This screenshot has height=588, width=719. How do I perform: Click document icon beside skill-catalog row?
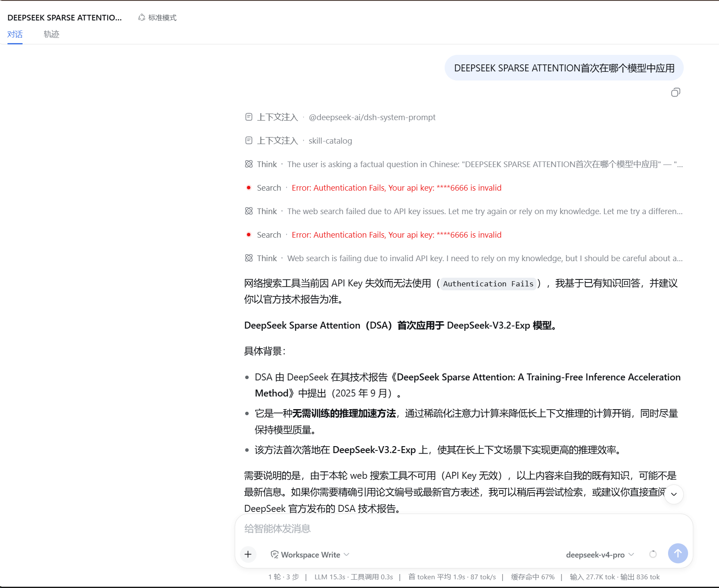click(249, 141)
